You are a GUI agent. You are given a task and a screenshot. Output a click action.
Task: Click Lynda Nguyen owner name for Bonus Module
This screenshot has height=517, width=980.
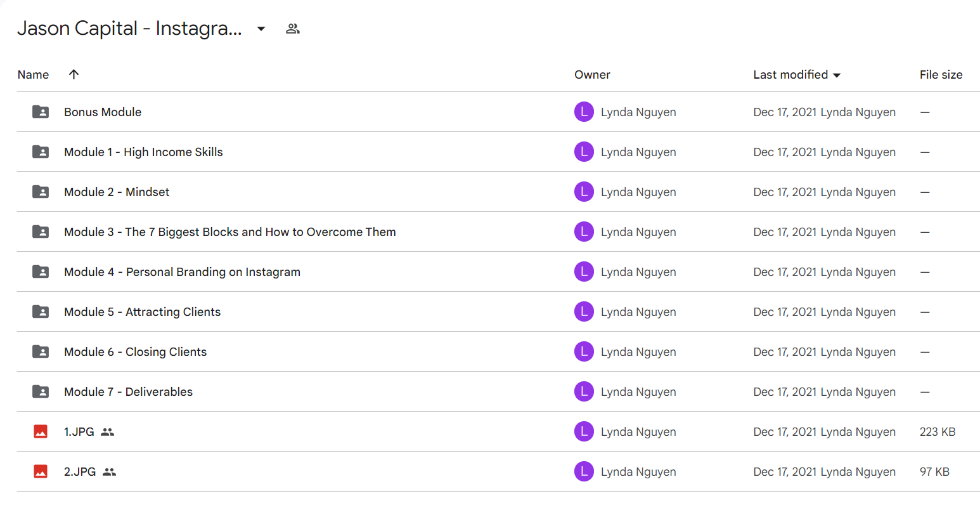(638, 112)
